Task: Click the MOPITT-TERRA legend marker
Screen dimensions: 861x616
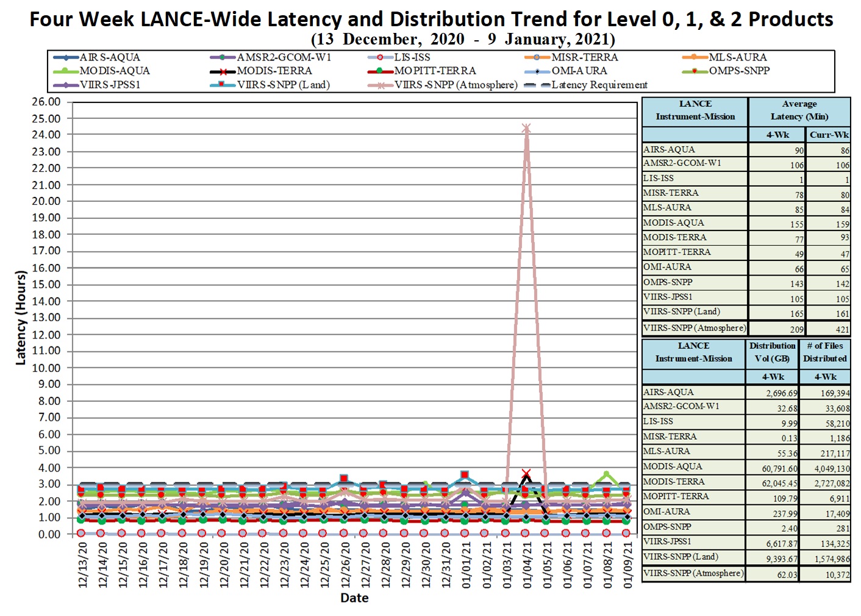Action: [380, 71]
